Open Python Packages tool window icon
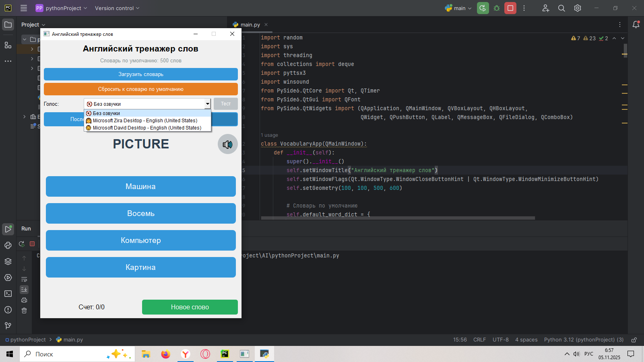644x362 pixels. coord(8,261)
